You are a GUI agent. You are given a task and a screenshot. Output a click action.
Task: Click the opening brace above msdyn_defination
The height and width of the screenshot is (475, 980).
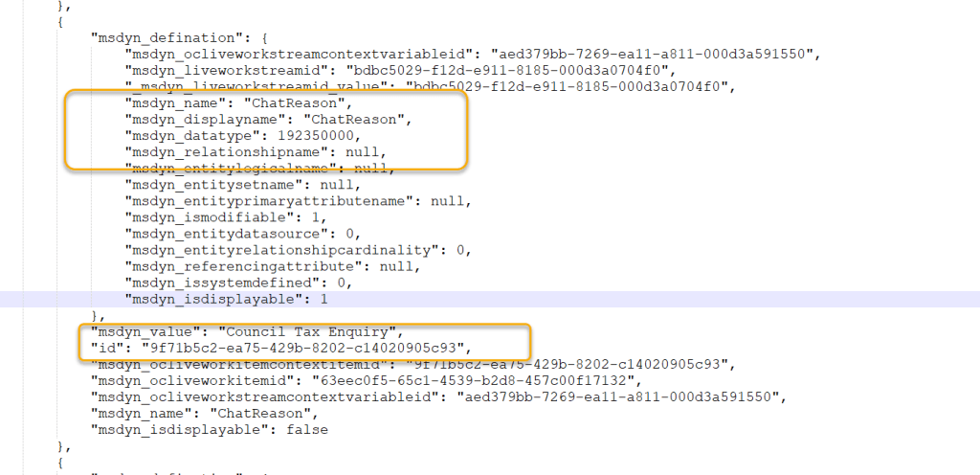(60, 22)
